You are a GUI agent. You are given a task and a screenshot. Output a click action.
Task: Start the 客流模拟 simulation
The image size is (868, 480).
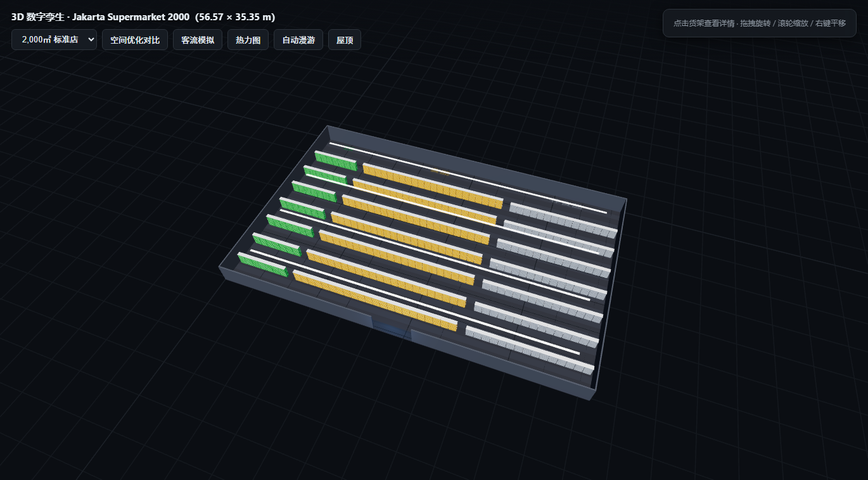click(198, 39)
